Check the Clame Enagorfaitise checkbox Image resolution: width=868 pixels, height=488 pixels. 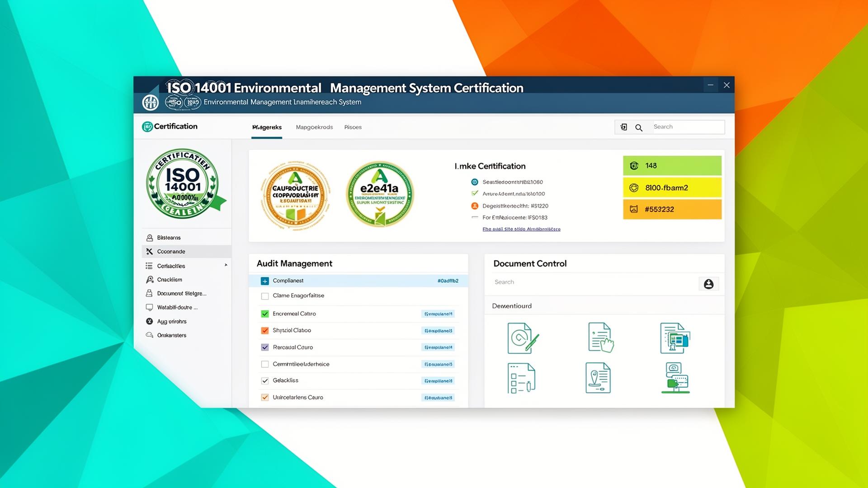click(265, 296)
